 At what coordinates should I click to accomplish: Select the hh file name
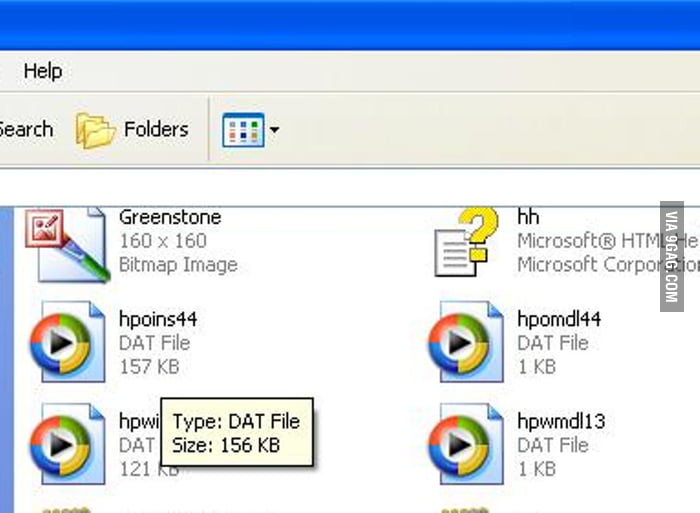(x=528, y=217)
